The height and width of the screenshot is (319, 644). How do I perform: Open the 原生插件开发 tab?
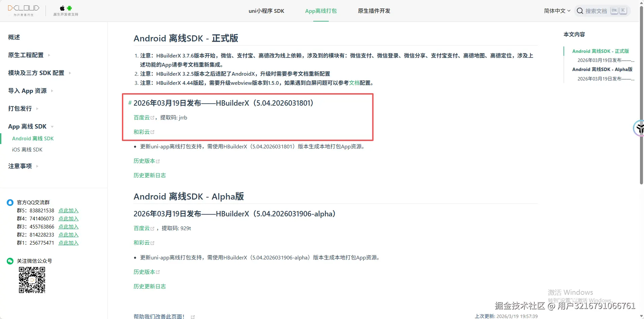click(x=374, y=11)
